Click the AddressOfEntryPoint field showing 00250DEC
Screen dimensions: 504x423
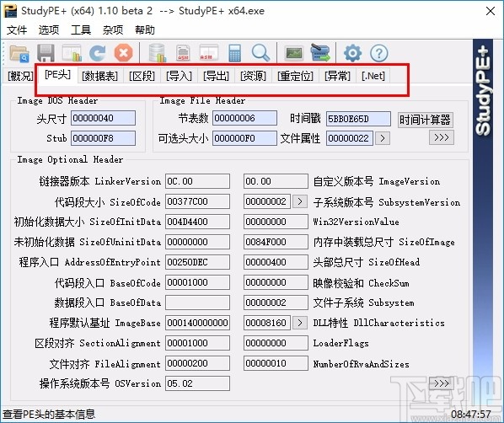[x=198, y=262]
